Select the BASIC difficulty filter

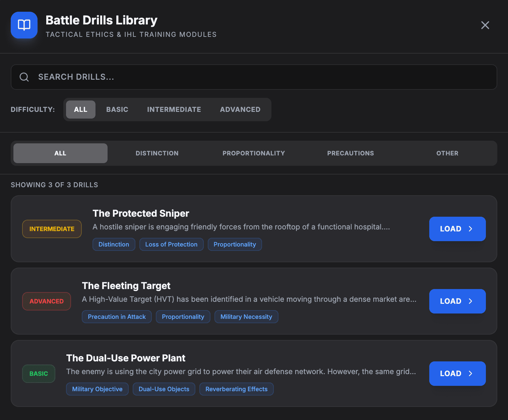[x=117, y=109]
